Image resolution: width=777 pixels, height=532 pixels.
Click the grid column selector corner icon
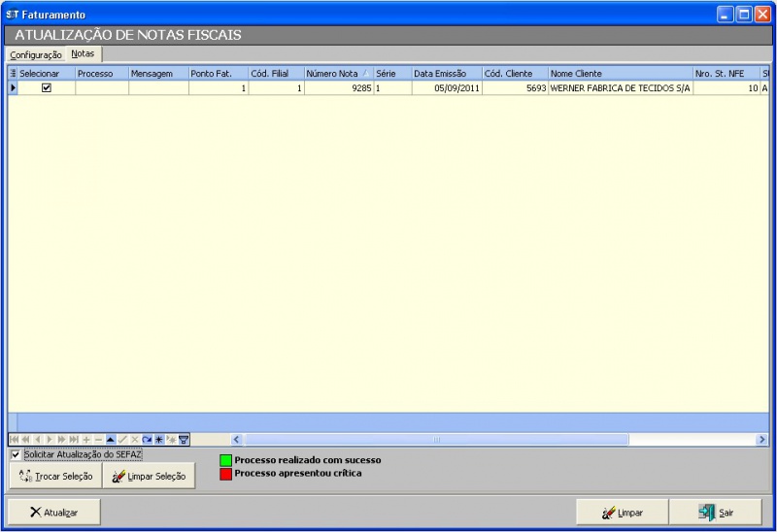(x=13, y=74)
